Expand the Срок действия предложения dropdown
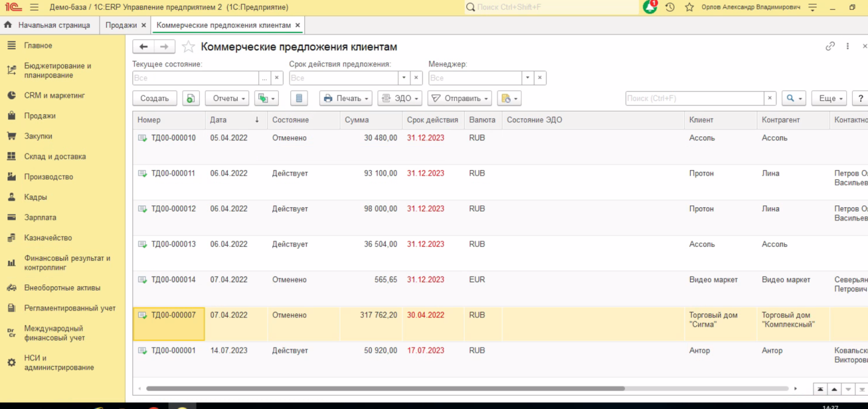Viewport: 868px width, 409px height. (x=404, y=78)
